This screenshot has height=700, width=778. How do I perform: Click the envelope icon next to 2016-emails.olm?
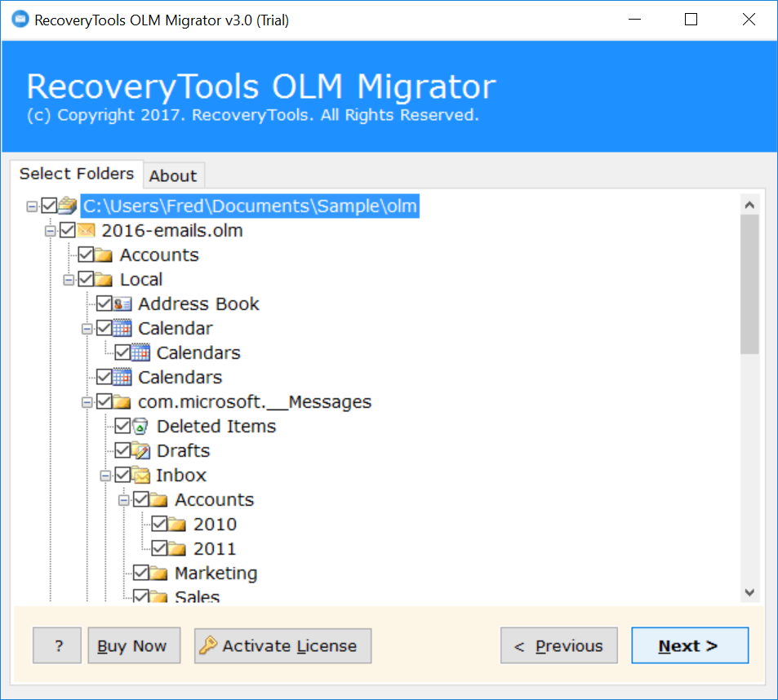[x=86, y=230]
